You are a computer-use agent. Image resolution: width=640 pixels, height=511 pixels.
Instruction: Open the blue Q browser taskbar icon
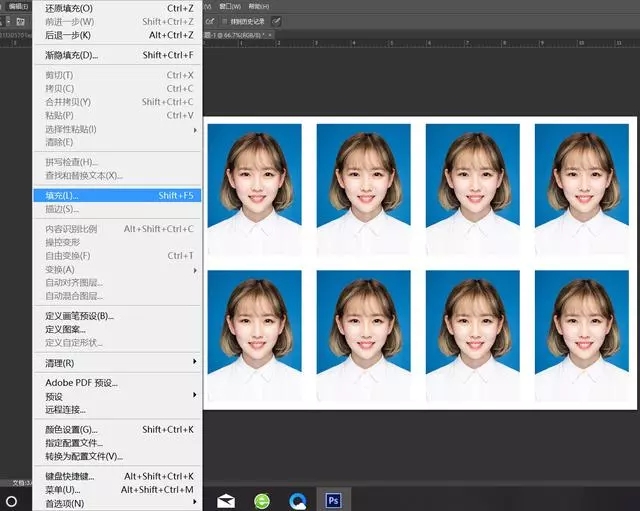point(297,500)
